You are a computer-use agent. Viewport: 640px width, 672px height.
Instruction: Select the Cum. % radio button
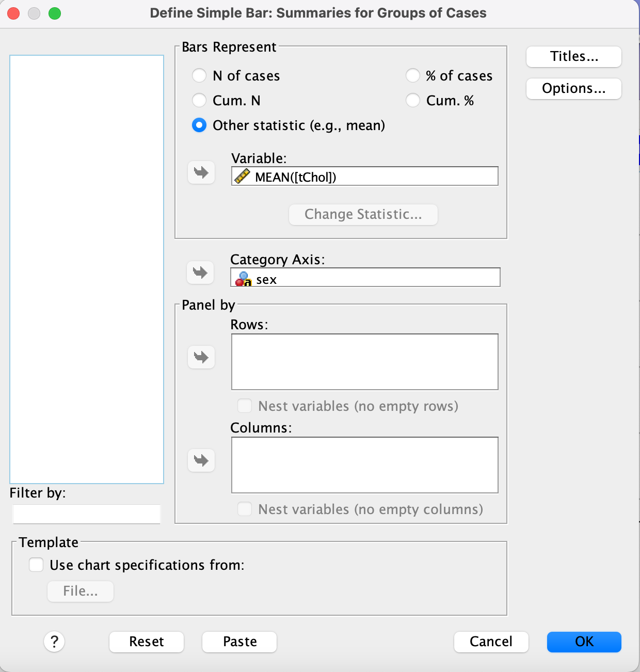tap(413, 100)
